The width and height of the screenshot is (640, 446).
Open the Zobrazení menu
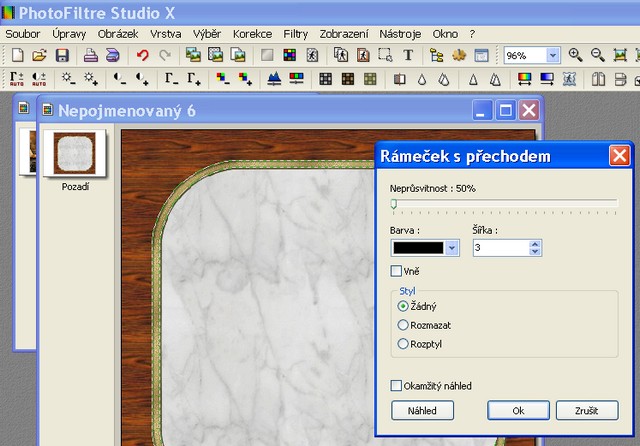click(x=344, y=34)
